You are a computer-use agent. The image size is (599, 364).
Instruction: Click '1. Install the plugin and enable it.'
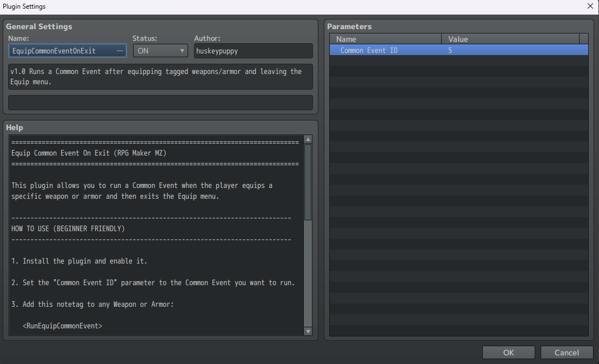(79, 261)
